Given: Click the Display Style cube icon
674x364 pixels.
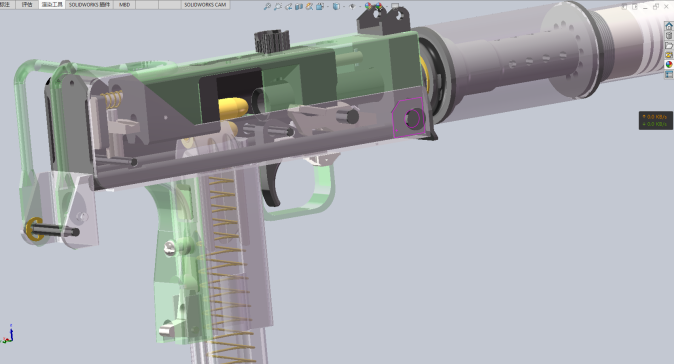Looking at the screenshot, I should point(337,6).
